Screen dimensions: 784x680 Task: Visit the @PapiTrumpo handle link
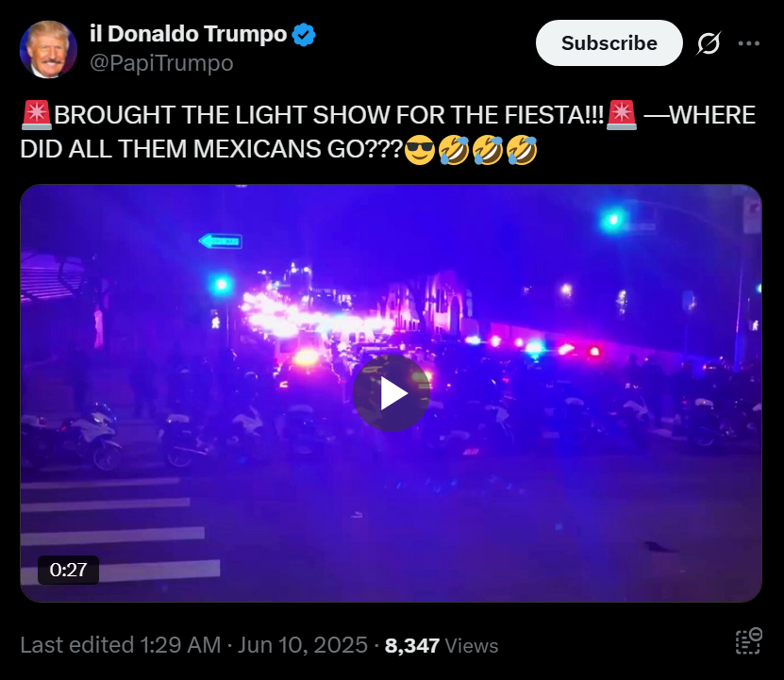pos(161,63)
